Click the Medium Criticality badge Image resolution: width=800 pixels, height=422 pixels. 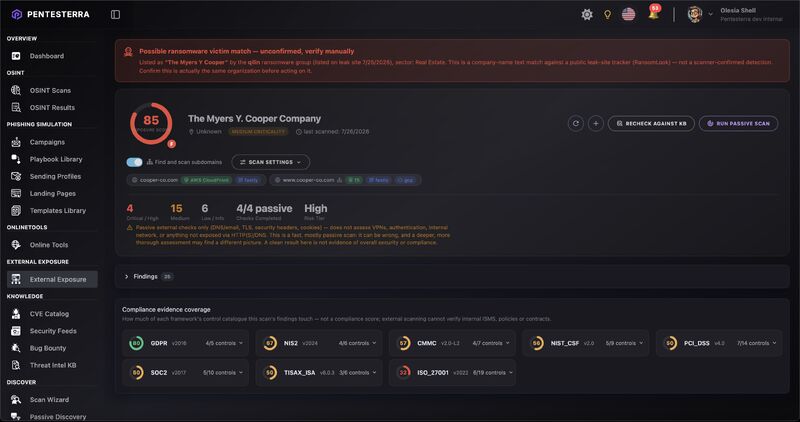[x=258, y=132]
